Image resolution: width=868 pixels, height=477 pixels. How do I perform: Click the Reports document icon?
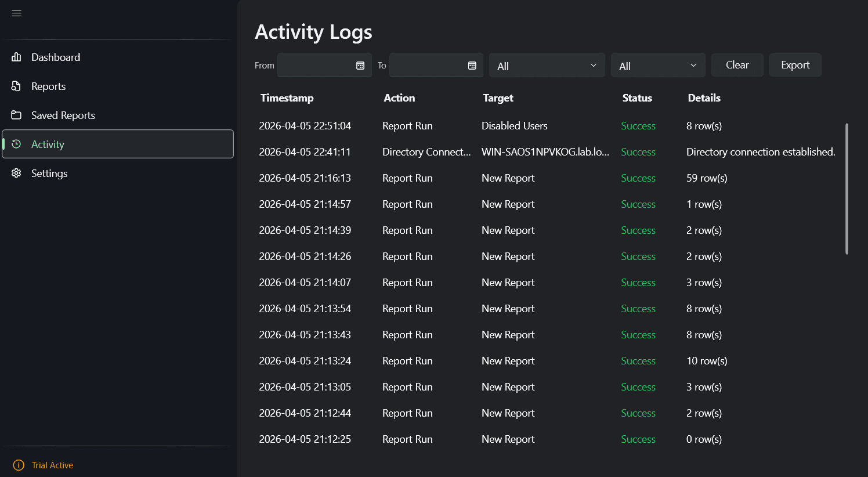(16, 86)
